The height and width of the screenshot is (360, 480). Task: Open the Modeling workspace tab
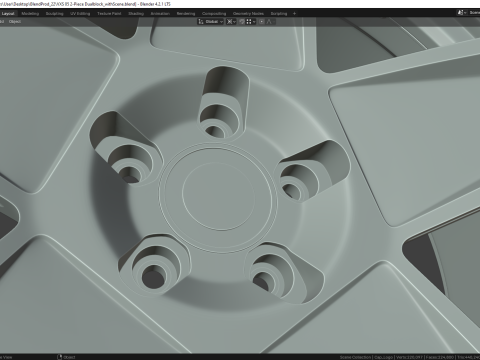tap(30, 14)
